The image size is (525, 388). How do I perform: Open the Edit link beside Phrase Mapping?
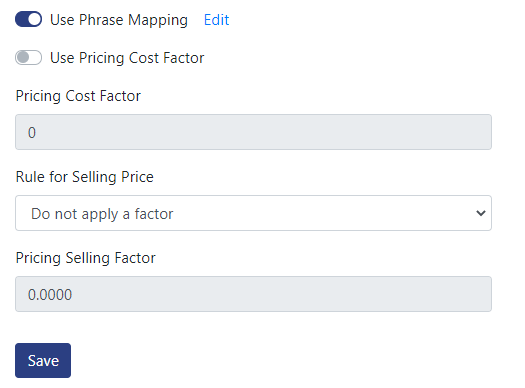coord(216,20)
